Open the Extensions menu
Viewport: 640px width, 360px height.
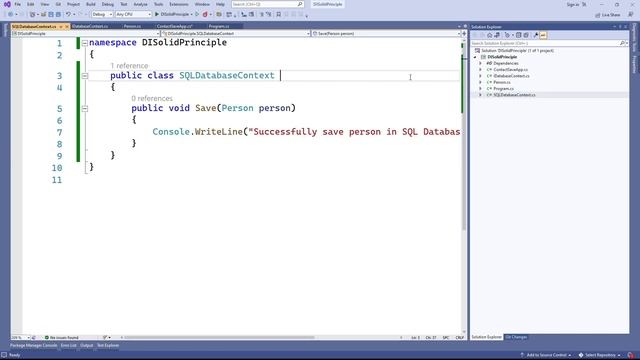tap(179, 4)
